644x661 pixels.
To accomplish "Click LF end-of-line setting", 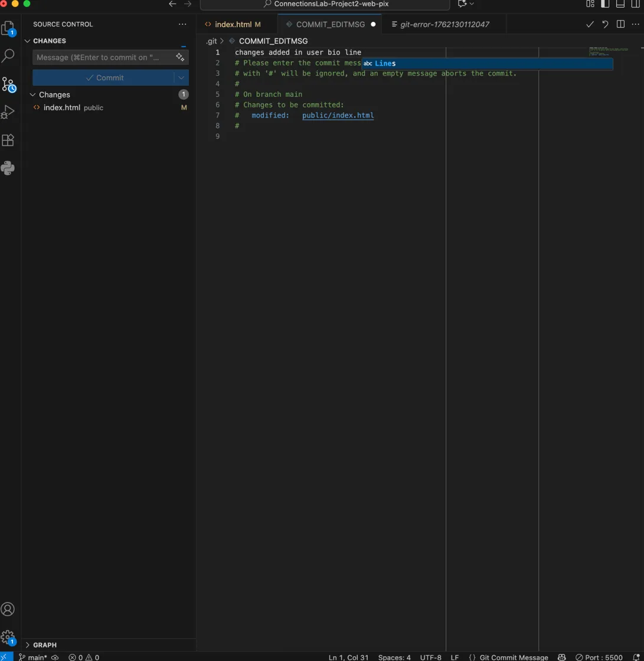I will (455, 657).
